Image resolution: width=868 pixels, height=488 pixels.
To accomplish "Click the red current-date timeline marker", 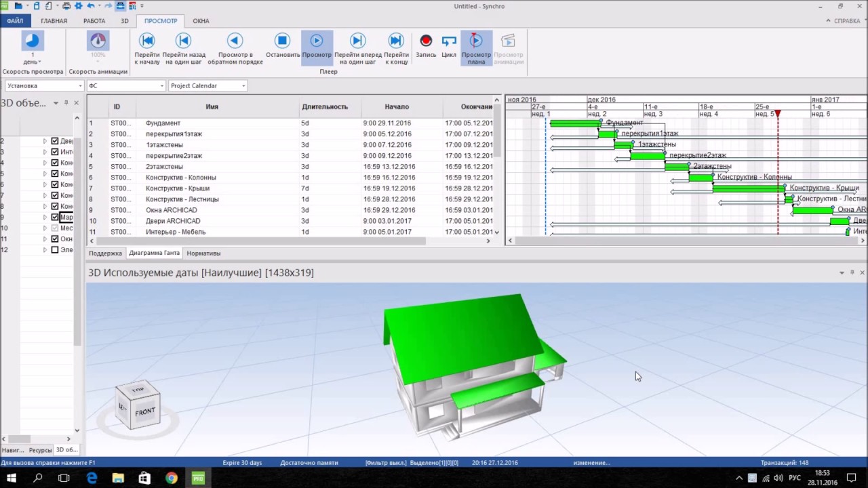I will (778, 114).
